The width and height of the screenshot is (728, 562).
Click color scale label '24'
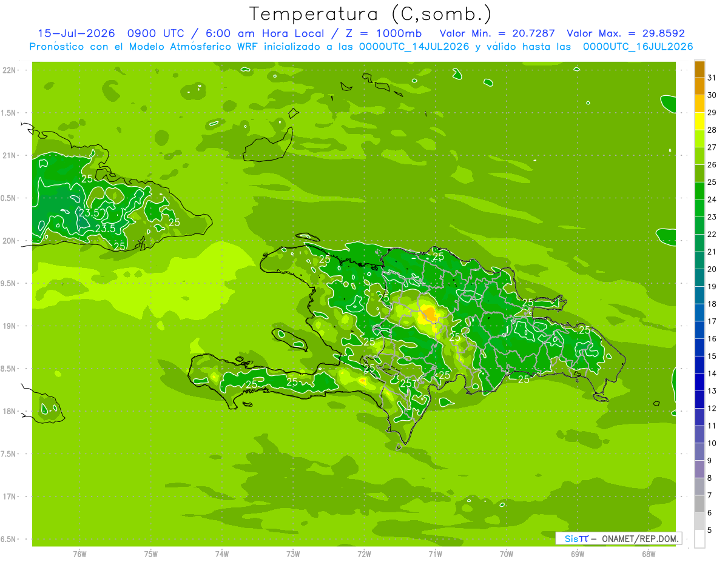coord(712,199)
